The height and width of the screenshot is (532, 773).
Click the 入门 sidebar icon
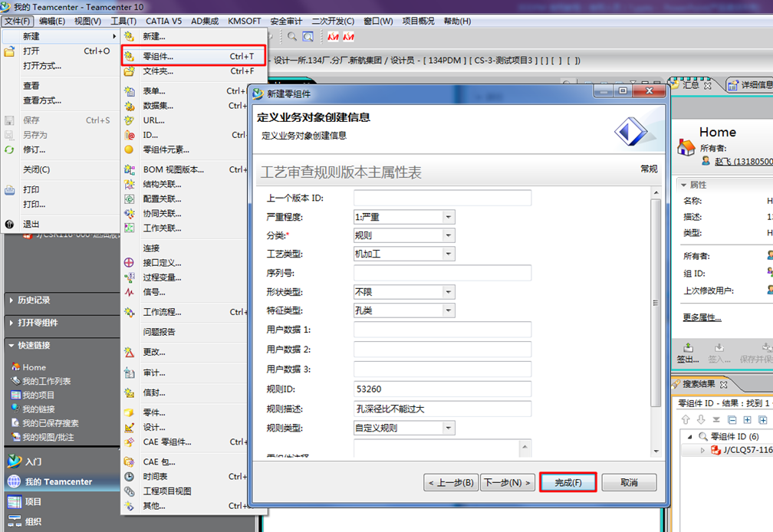31,461
